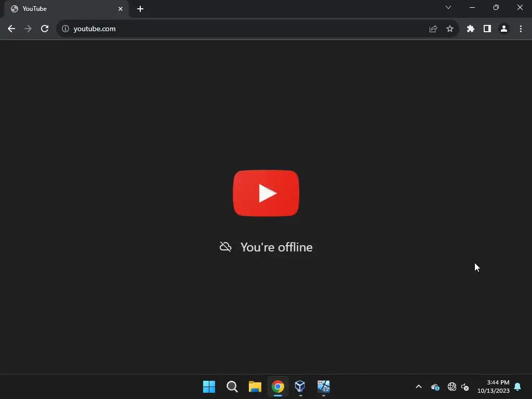Open Chrome's three-dot menu
Viewport: 532px width, 399px height.
pyautogui.click(x=521, y=29)
